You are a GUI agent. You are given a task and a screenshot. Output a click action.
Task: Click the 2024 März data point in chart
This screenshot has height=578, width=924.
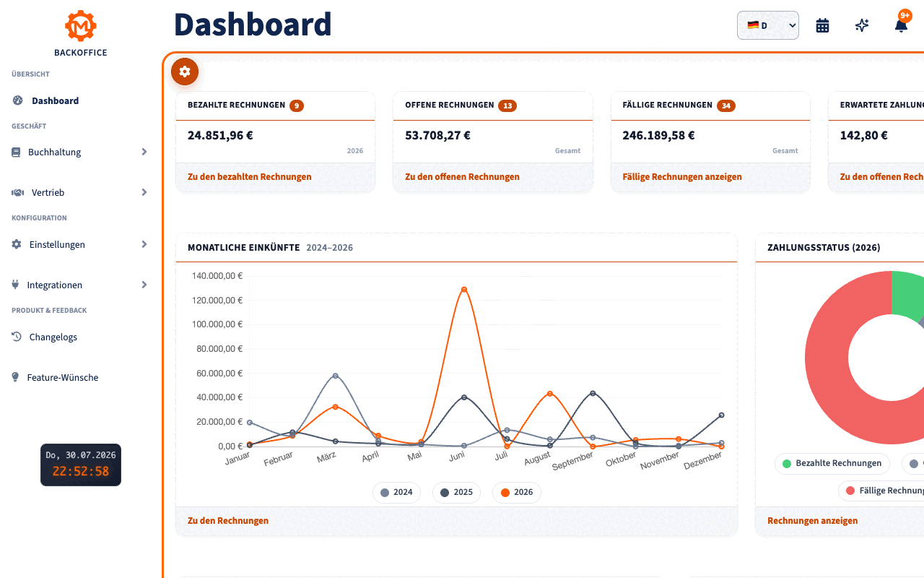pyautogui.click(x=335, y=376)
